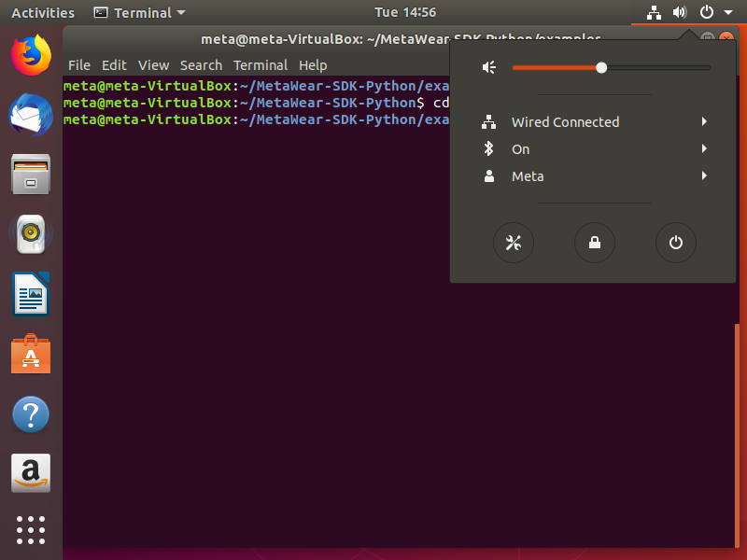Launch Firefox from the dock
This screenshot has width=747, height=560.
(31, 54)
